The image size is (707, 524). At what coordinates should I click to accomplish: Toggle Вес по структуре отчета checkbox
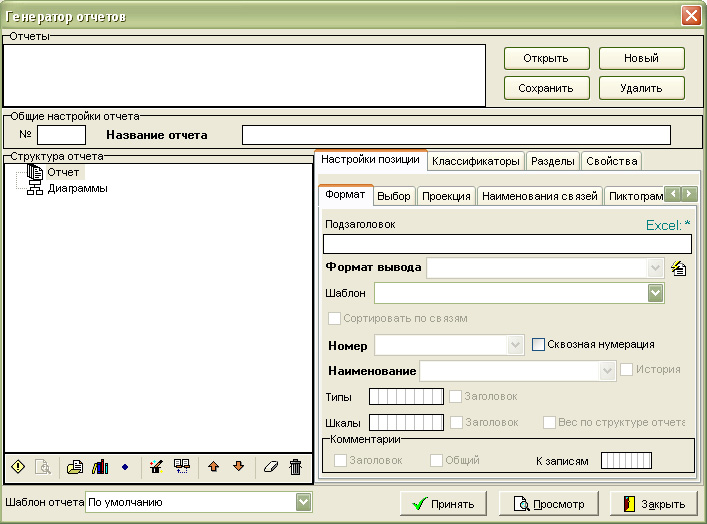tap(549, 423)
